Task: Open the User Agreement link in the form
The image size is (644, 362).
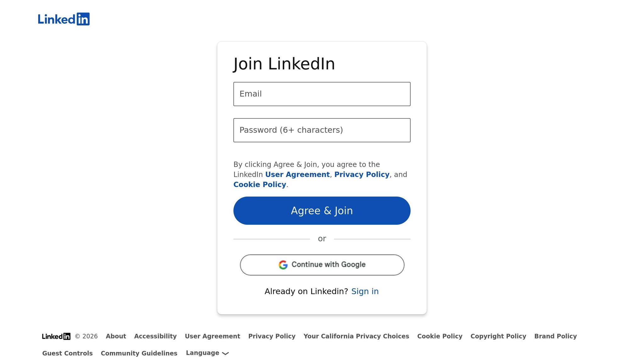Action: point(297,175)
